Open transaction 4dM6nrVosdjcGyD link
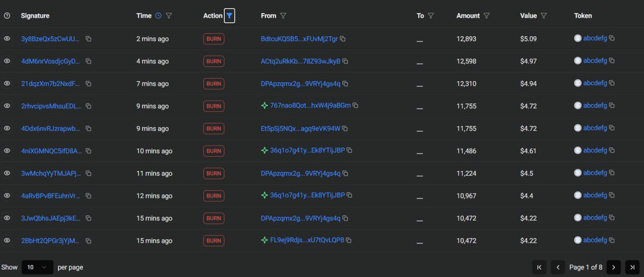This screenshot has height=277, width=644. [x=50, y=61]
